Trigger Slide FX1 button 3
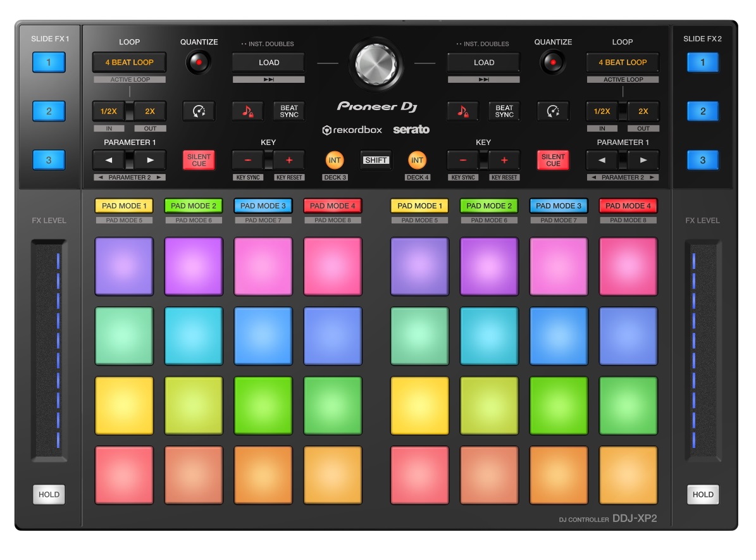This screenshot has width=756, height=560. (49, 160)
